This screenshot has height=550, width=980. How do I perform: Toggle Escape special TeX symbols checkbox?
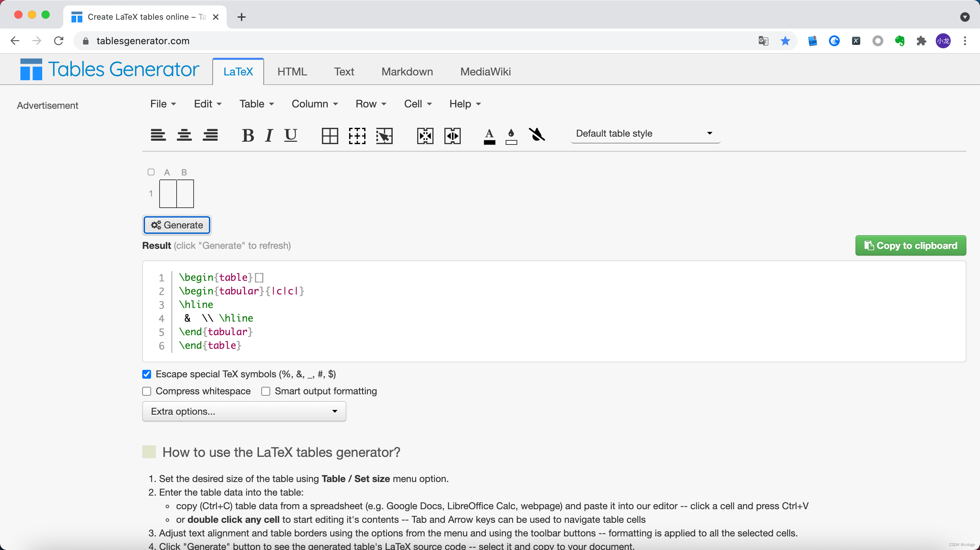pos(147,375)
